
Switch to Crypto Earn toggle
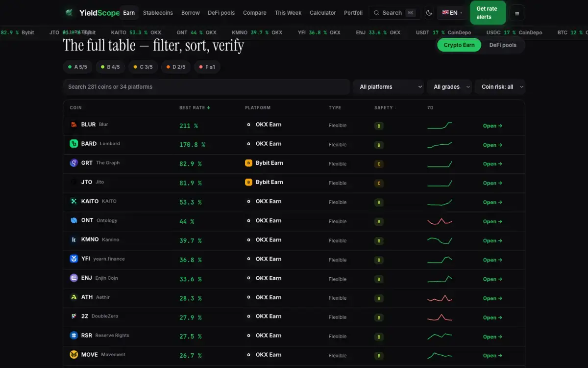459,45
